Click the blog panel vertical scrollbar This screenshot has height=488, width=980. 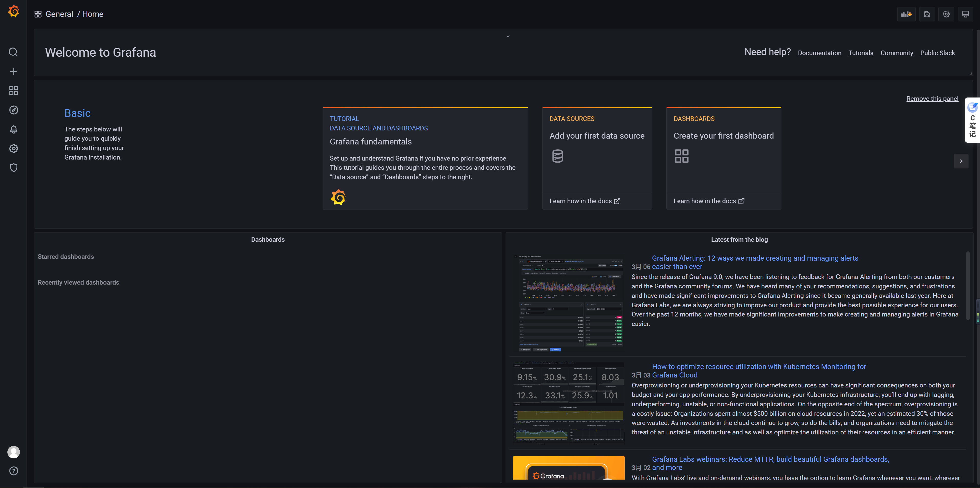(968, 285)
